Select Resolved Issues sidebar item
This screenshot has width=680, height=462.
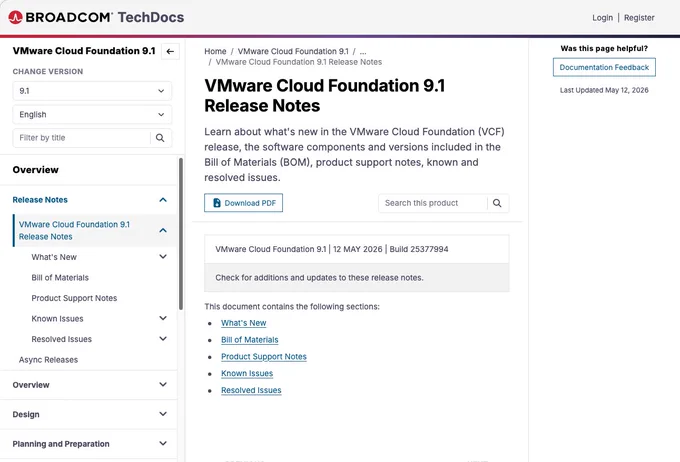click(62, 339)
